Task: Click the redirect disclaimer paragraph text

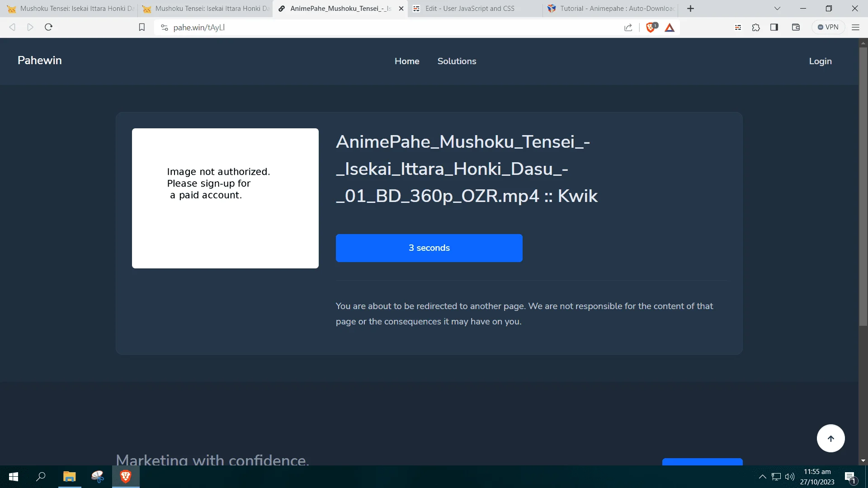Action: pos(524,314)
